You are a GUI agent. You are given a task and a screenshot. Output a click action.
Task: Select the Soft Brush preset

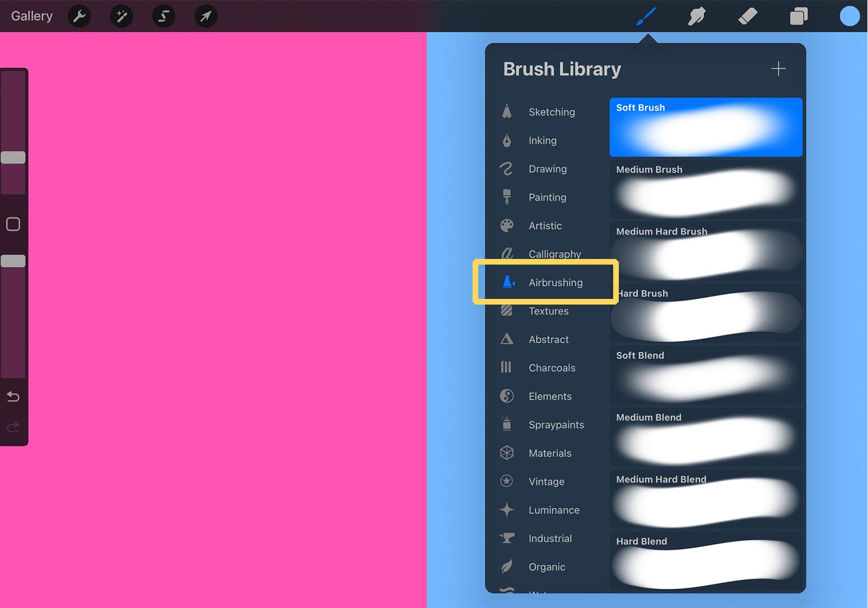706,127
